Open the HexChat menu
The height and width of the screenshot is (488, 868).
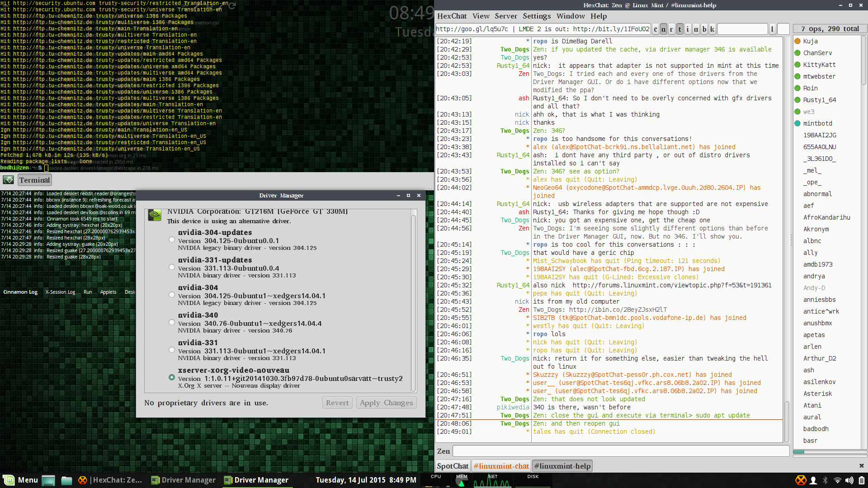[x=452, y=16]
